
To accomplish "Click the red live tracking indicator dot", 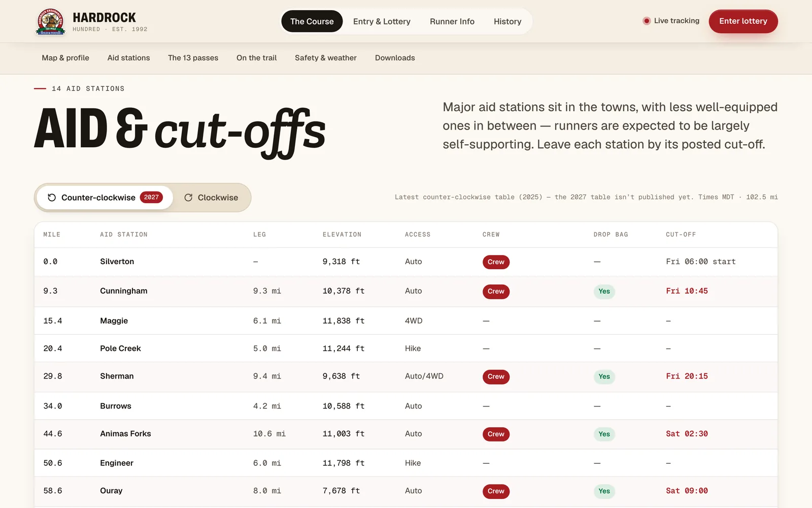I will point(647,21).
